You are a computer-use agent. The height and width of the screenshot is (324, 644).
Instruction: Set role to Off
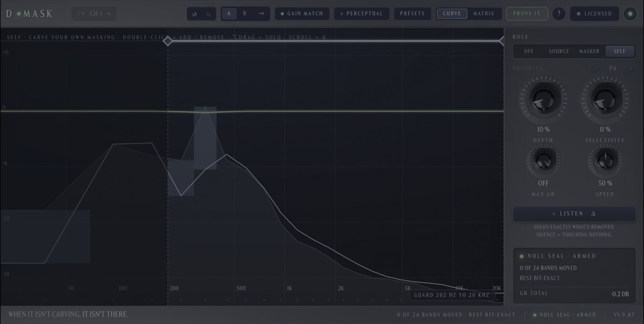point(529,51)
